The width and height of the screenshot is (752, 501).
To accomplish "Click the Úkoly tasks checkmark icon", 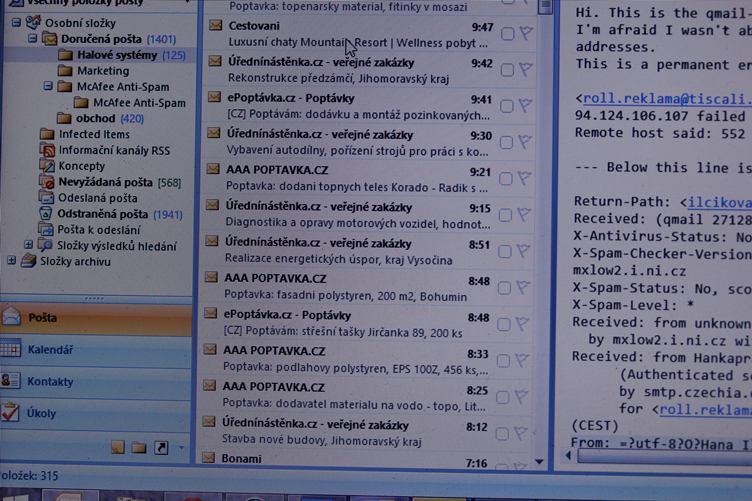I will pyautogui.click(x=10, y=412).
